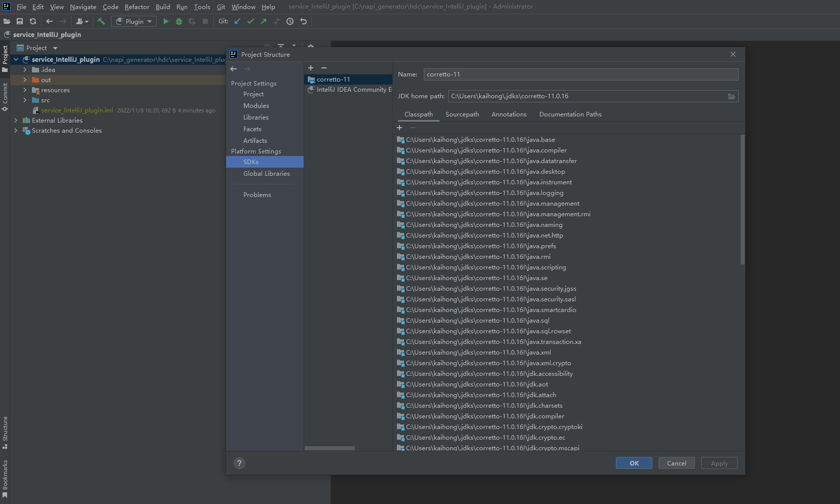Click Git Push arrow icon
The width and height of the screenshot is (840, 504).
[264, 21]
